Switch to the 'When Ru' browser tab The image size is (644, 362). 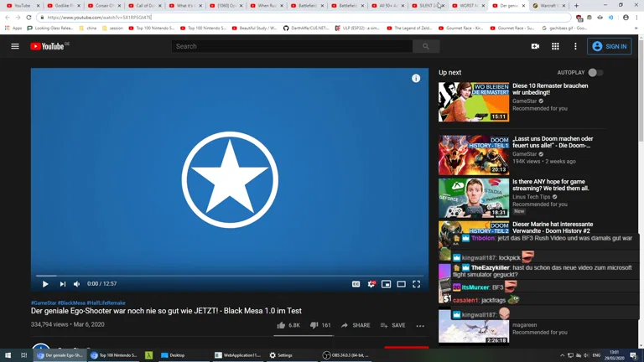tap(267, 6)
